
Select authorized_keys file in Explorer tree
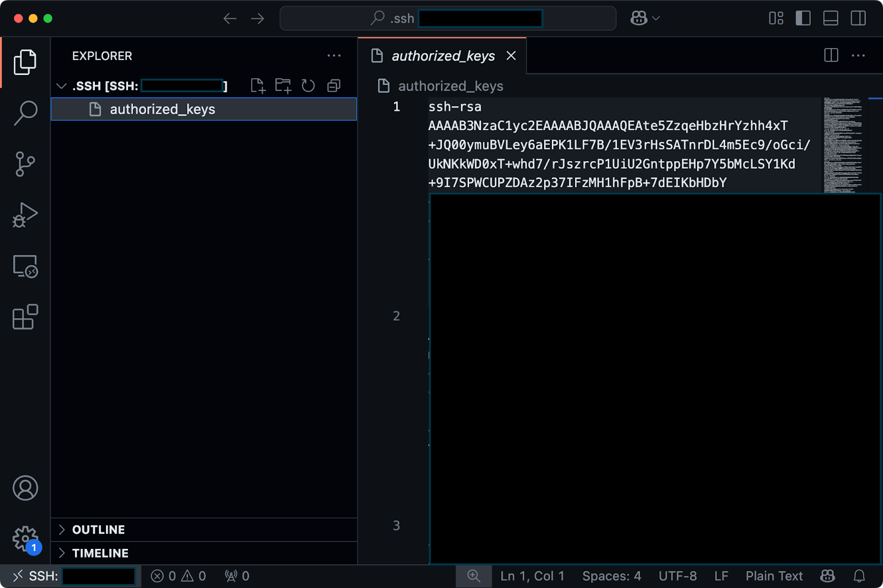tap(204, 109)
